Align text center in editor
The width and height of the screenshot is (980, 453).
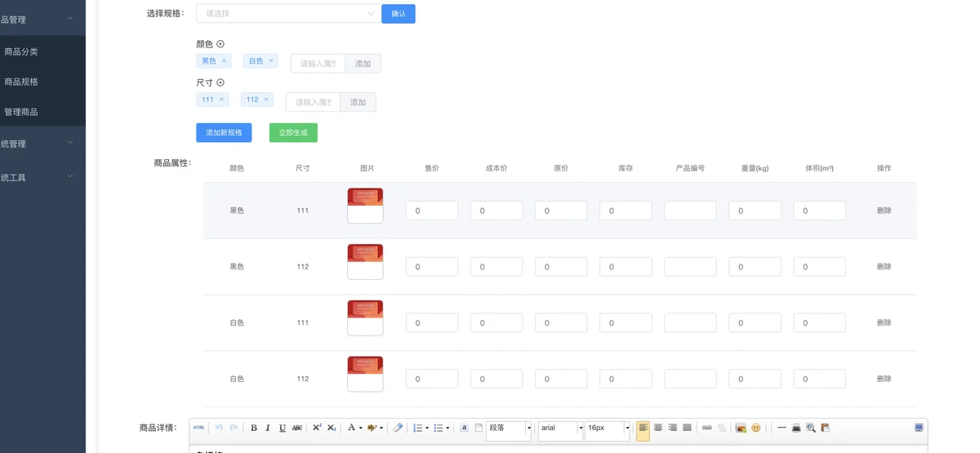(658, 428)
